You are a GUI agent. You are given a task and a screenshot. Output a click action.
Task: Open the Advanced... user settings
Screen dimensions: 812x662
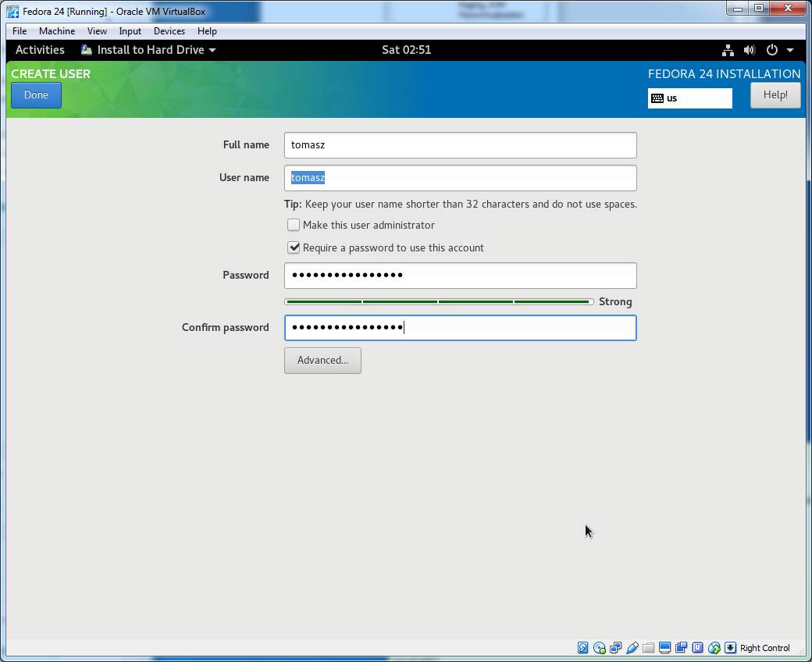tap(322, 360)
